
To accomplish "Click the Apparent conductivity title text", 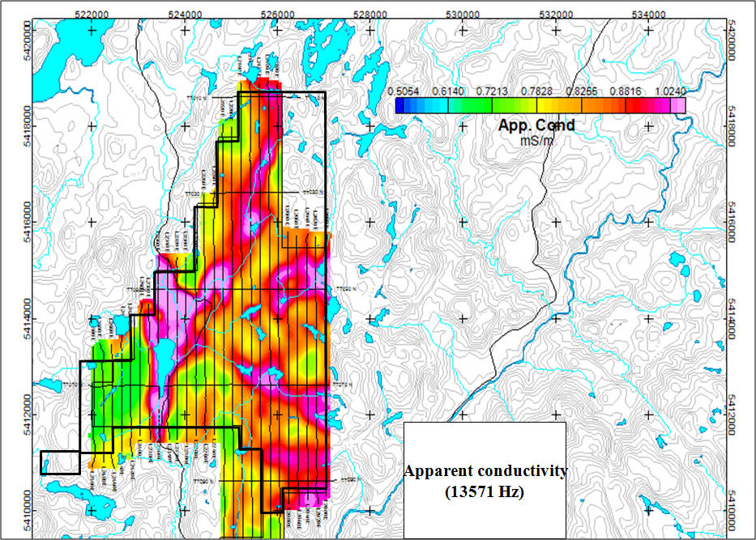I will tap(485, 470).
